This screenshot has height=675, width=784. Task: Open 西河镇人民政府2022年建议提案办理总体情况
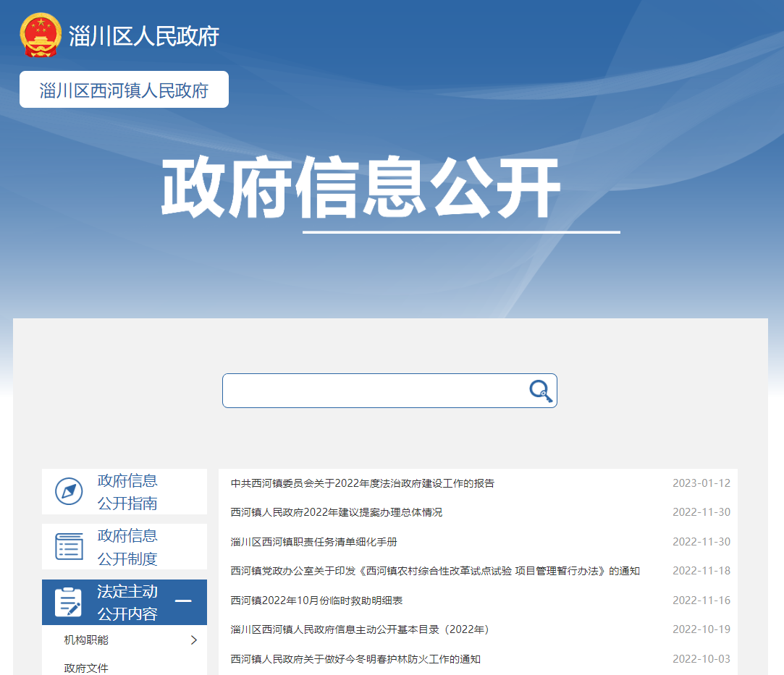(336, 512)
